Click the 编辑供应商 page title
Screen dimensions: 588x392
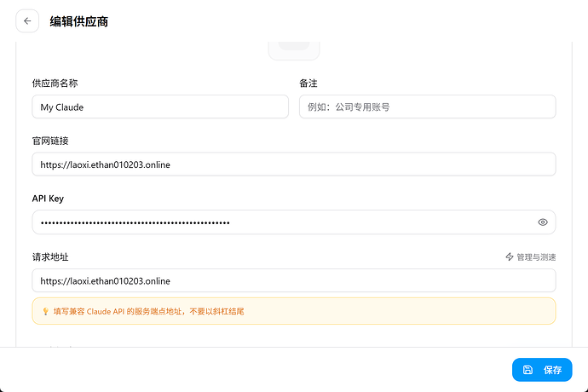coord(79,21)
